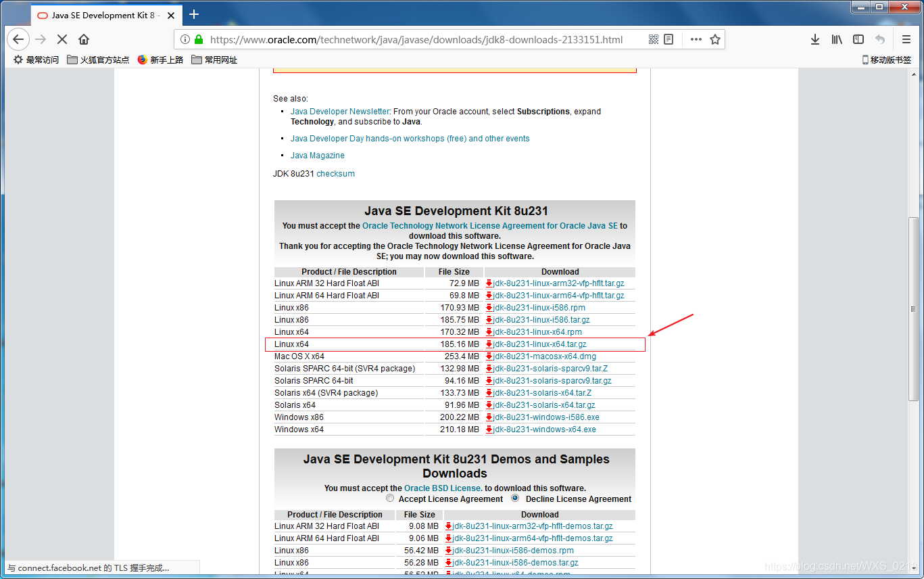The height and width of the screenshot is (579, 924).
Task: Open the browser Home page icon
Action: pyautogui.click(x=84, y=39)
